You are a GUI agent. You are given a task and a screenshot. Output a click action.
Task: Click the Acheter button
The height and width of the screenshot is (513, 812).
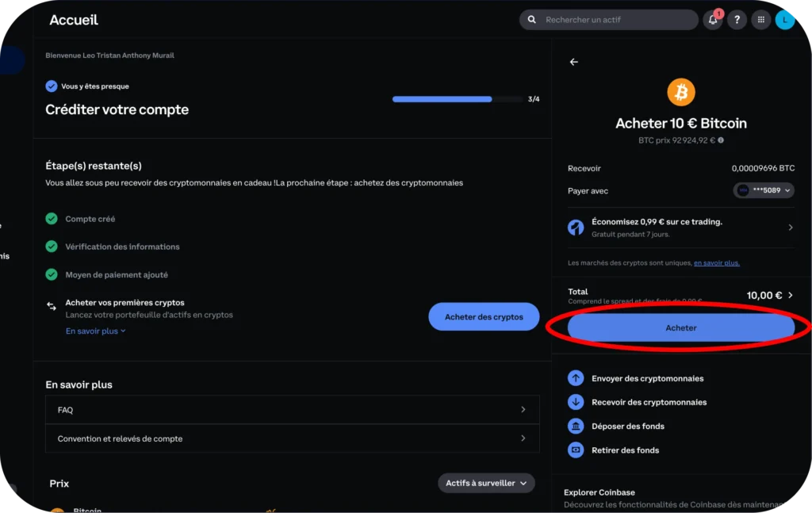(681, 327)
